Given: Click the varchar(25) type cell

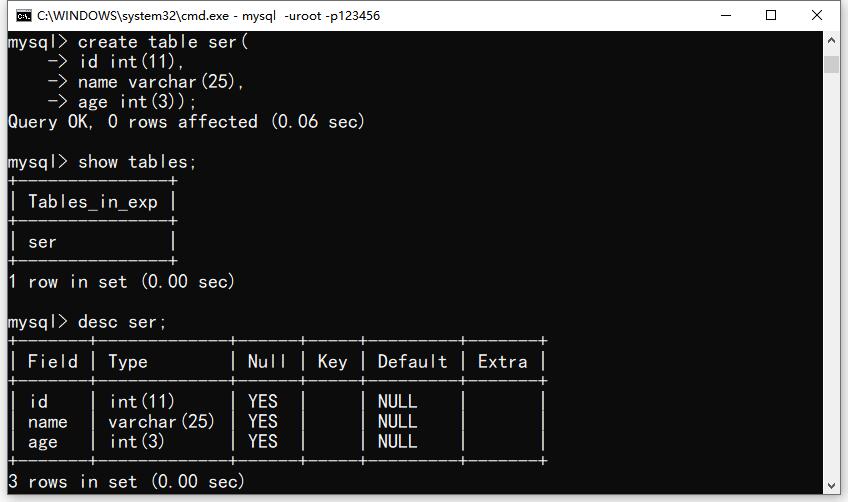Looking at the screenshot, I should click(161, 421).
